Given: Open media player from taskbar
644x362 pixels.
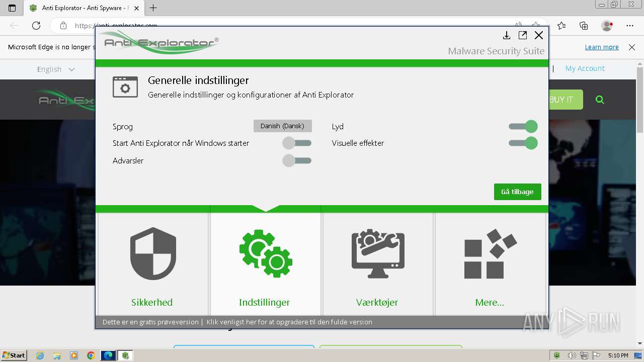Looking at the screenshot, I should click(x=74, y=355).
